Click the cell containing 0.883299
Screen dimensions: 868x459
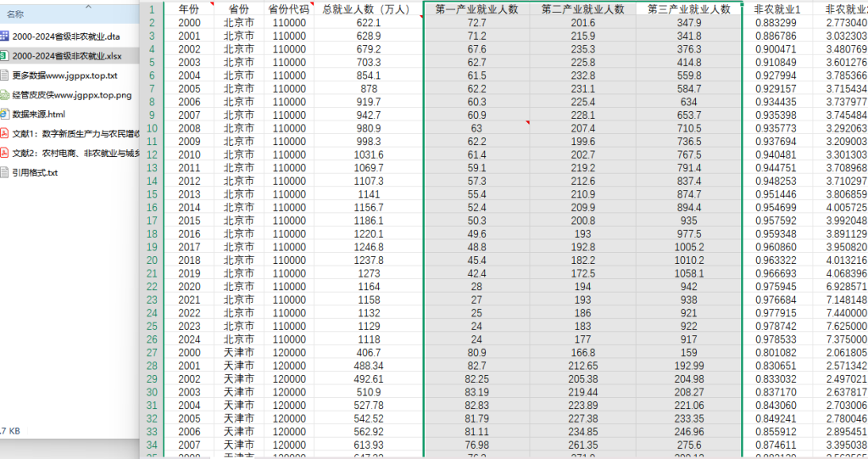[x=776, y=23]
